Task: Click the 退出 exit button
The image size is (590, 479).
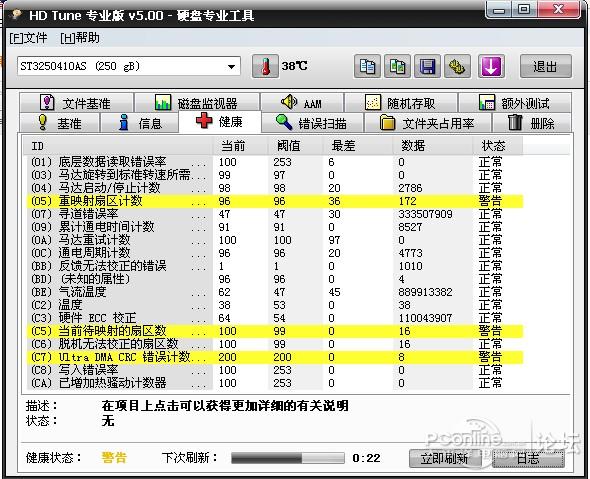Action: (546, 66)
